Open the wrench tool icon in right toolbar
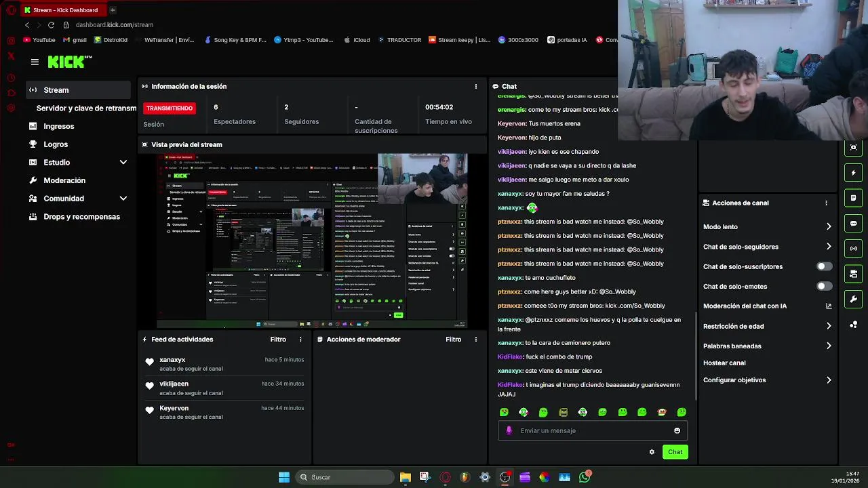This screenshot has height=488, width=868. point(853,299)
